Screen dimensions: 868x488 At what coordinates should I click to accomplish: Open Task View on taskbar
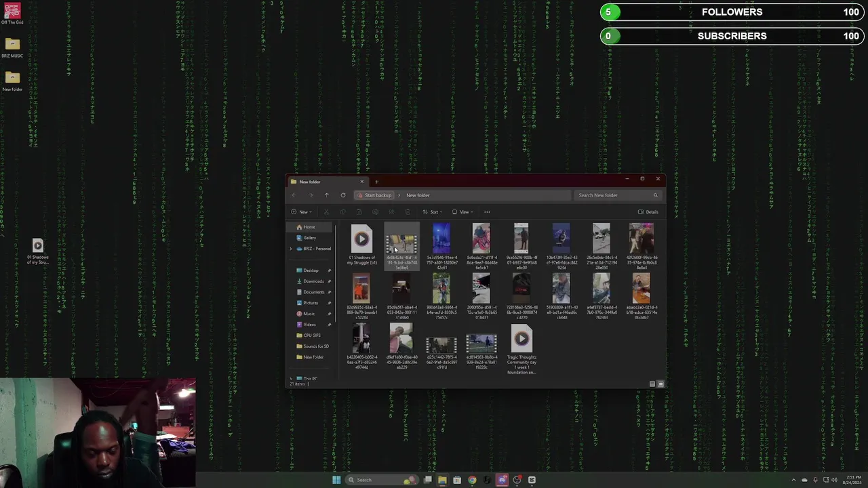(x=428, y=480)
